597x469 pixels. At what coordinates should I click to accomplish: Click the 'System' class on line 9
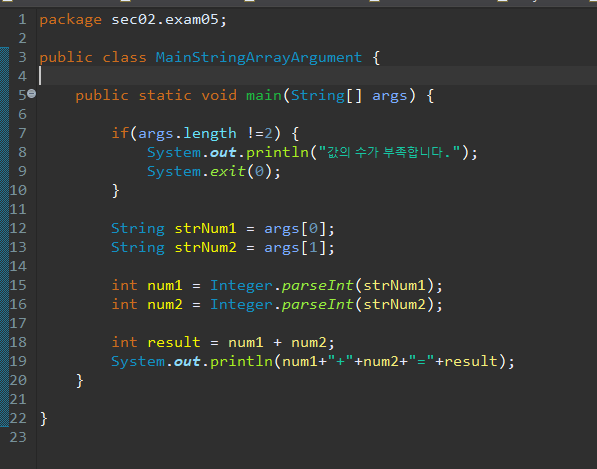click(174, 172)
